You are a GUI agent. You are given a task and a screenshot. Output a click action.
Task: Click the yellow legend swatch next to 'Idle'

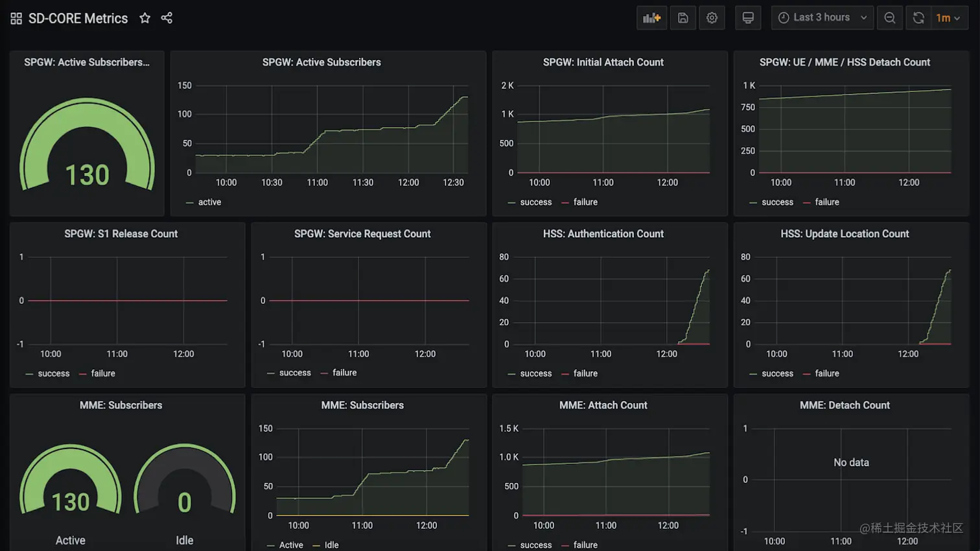coord(316,546)
